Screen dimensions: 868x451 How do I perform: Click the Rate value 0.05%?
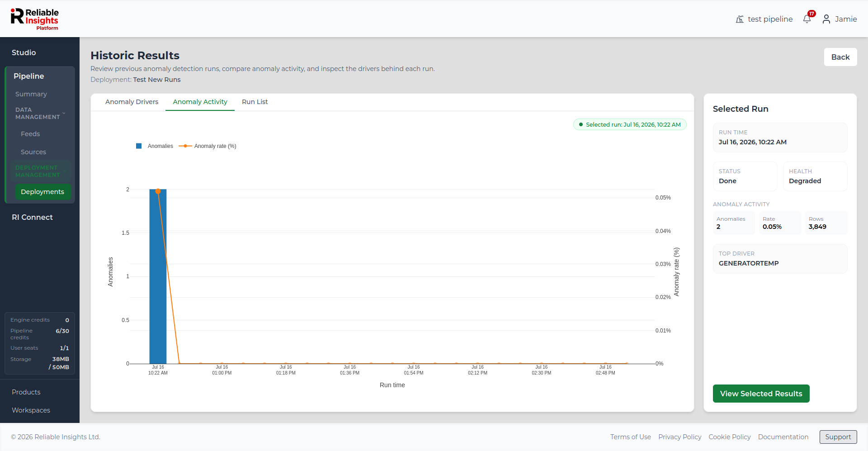(772, 227)
